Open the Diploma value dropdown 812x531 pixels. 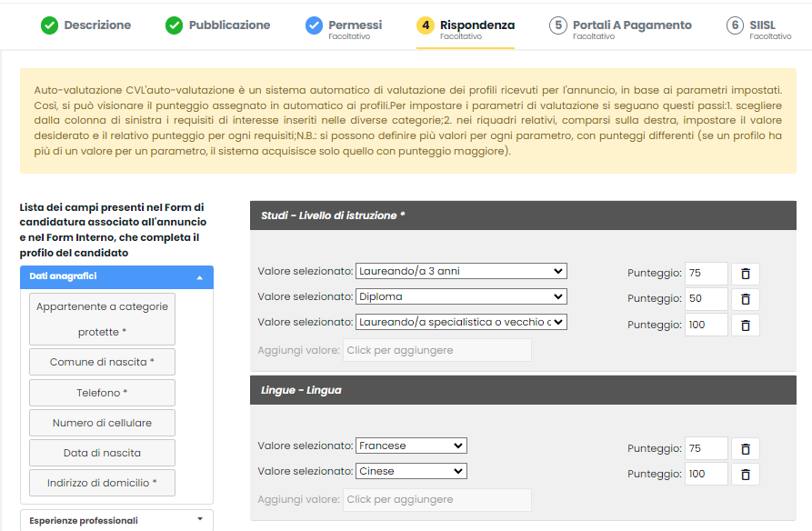tap(461, 296)
